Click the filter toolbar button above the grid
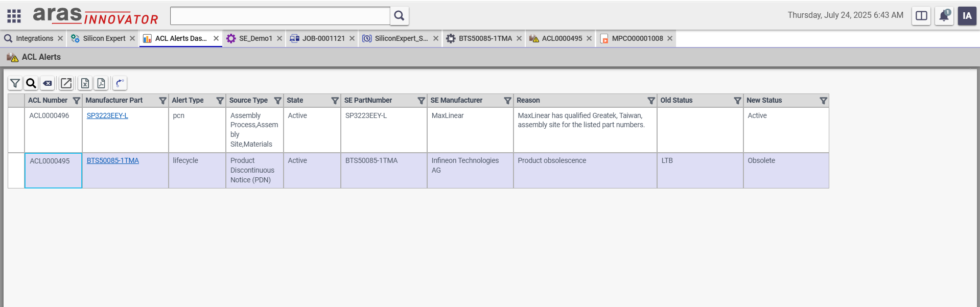The height and width of the screenshot is (307, 980). pyautogui.click(x=15, y=83)
